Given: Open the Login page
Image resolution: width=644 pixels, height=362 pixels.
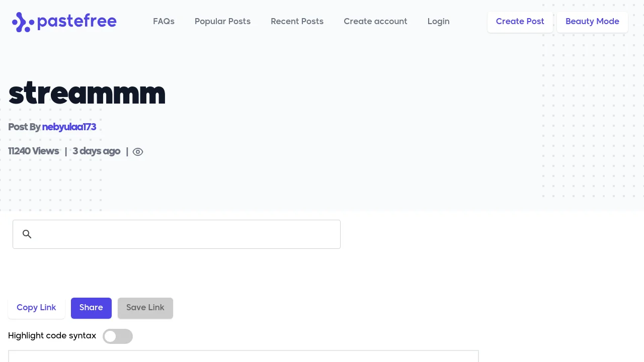Looking at the screenshot, I should pyautogui.click(x=438, y=22).
